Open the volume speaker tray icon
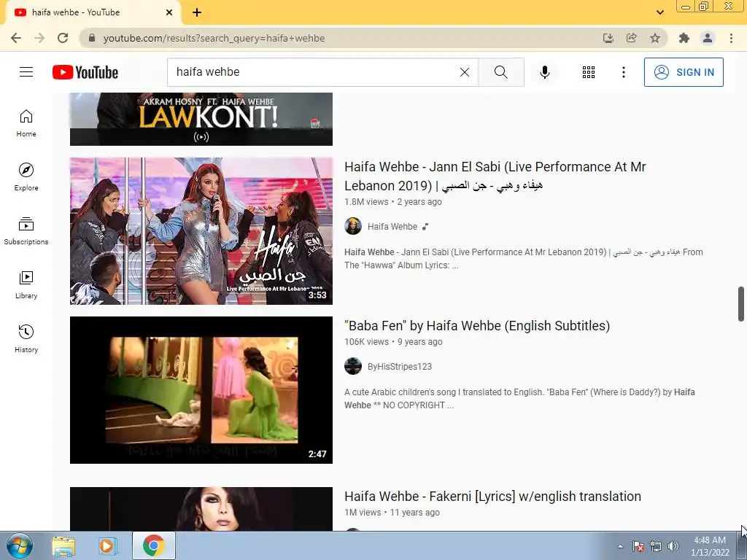 673,546
